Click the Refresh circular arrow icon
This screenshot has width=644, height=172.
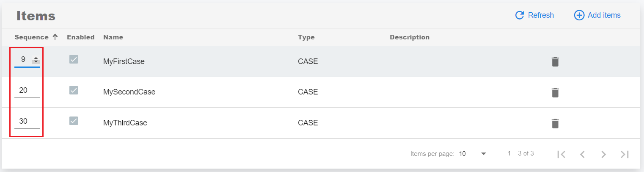[x=520, y=15]
